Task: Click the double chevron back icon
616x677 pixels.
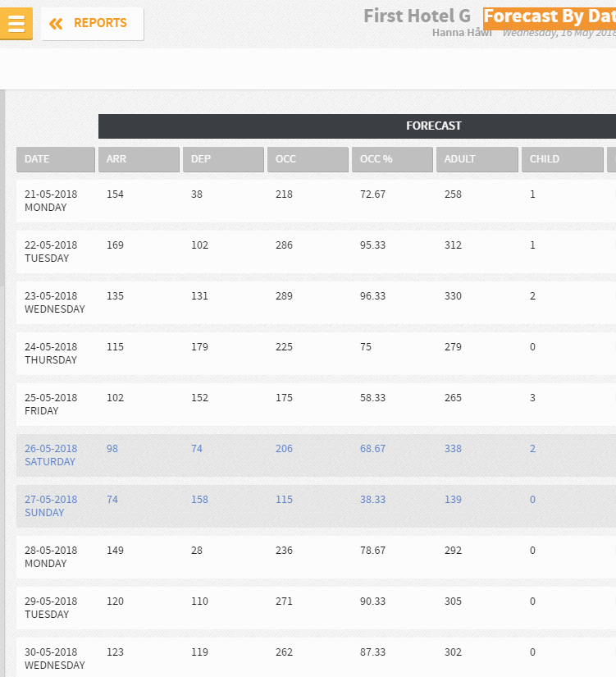Action: pos(56,23)
